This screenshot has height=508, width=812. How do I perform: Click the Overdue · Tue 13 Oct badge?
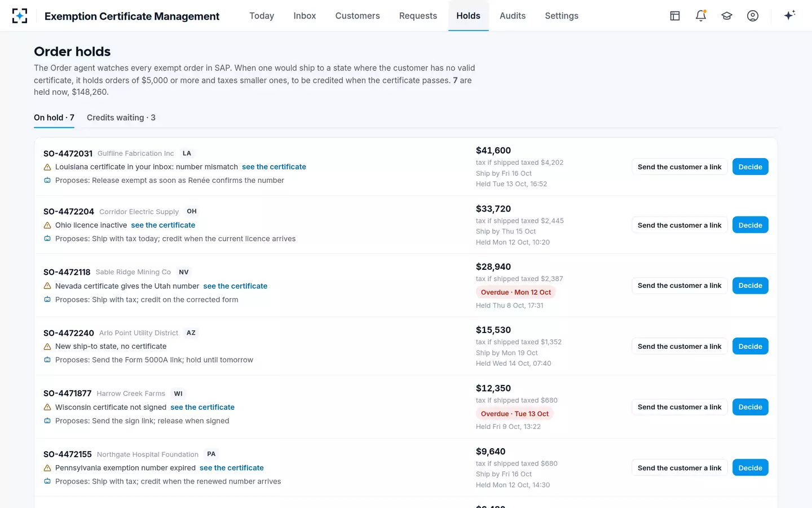tap(515, 414)
